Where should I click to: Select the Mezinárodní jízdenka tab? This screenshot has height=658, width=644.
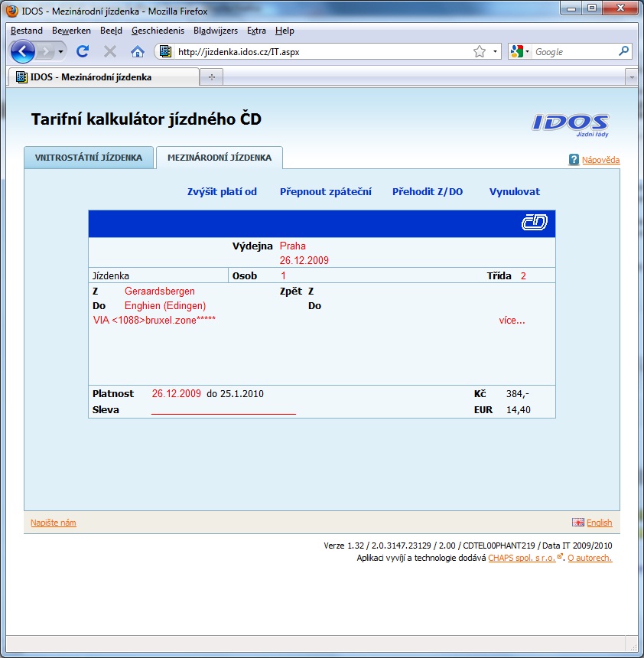pos(220,158)
